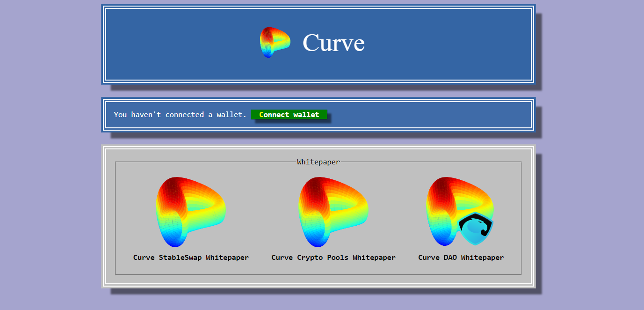The image size is (644, 310).
Task: Open the Curve Crypto Pools Whitepaper logo image
Action: click(333, 212)
